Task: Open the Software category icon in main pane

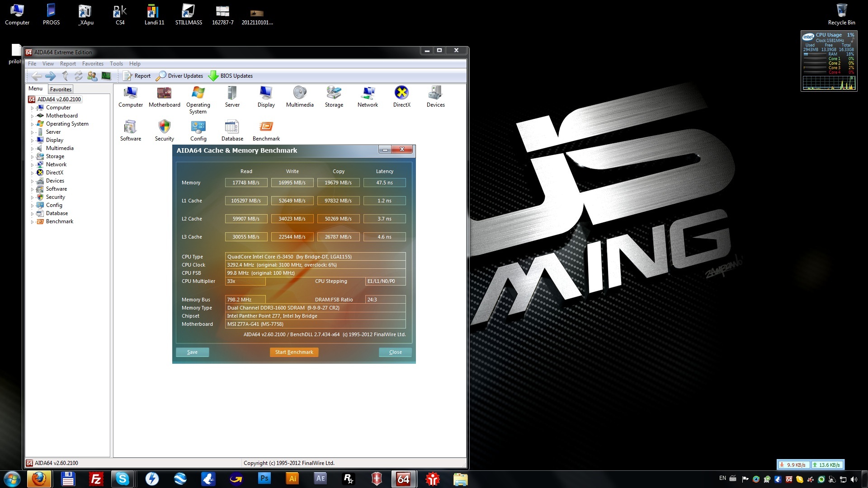Action: point(131,131)
